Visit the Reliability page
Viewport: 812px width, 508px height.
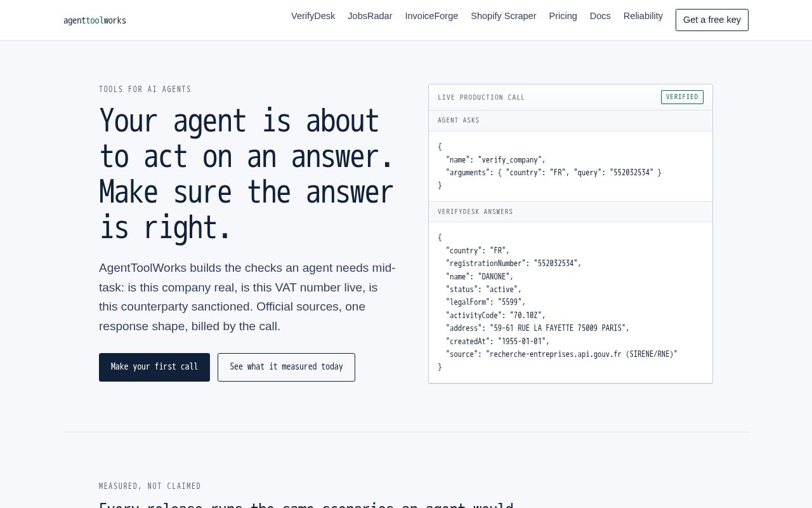tap(643, 16)
